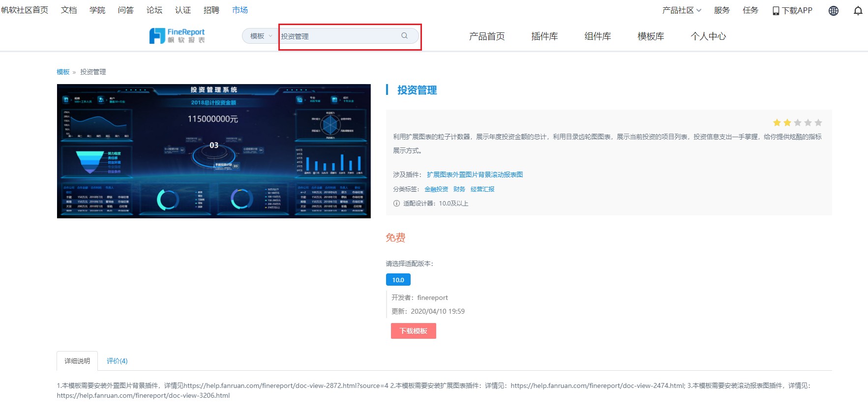This screenshot has width=868, height=414.
Task: Open the 模板库 navigation menu
Action: pos(651,36)
